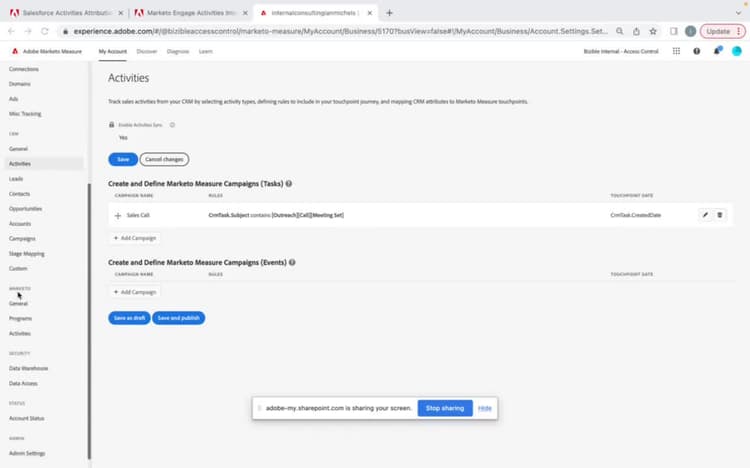Add Campaign under Events section
750x468 pixels.
135,292
